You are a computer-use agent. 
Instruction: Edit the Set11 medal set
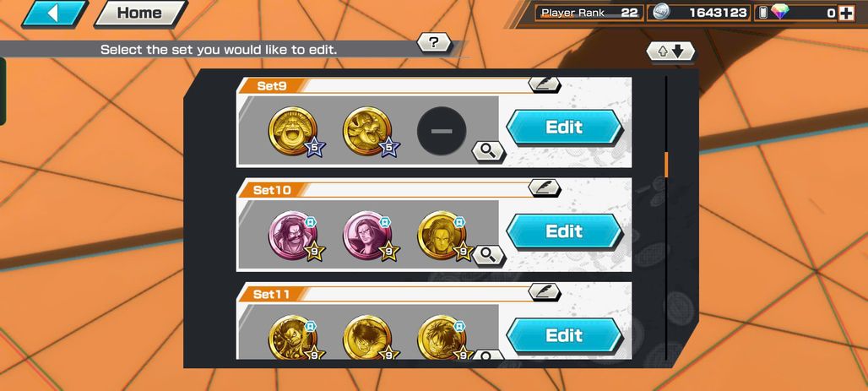click(x=564, y=335)
